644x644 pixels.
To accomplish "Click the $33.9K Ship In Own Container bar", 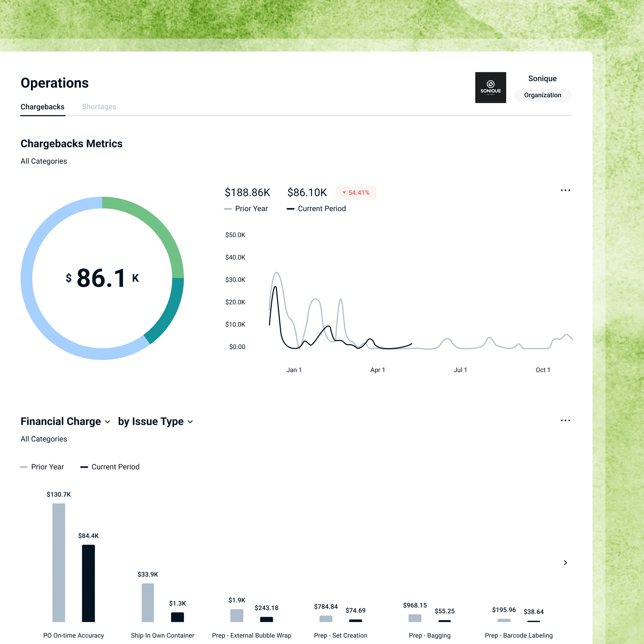I will 148,602.
